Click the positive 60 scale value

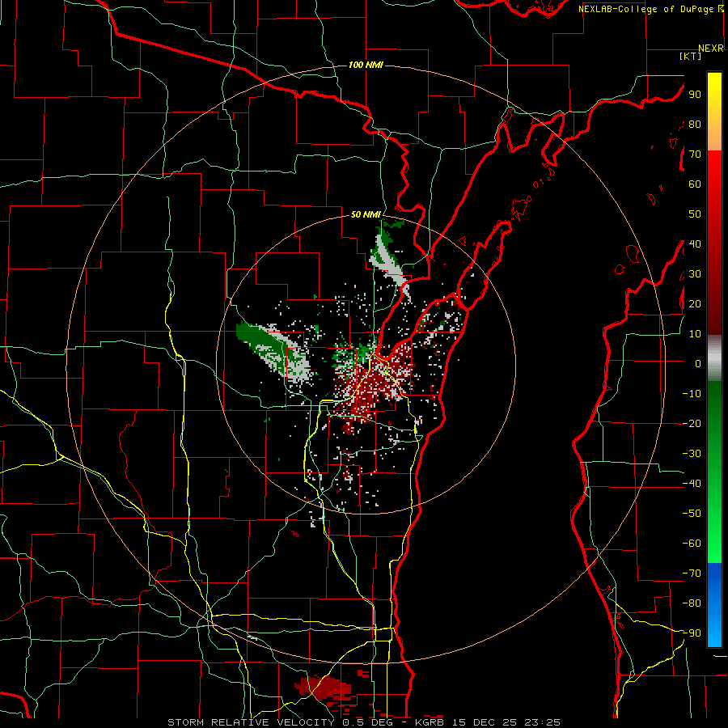tap(695, 184)
